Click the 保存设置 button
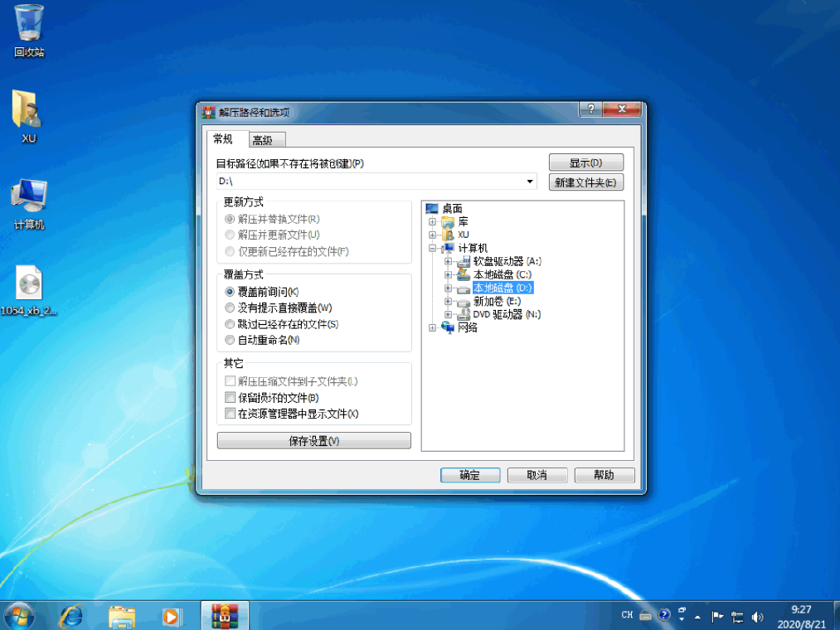This screenshot has width=840, height=630. (x=313, y=440)
